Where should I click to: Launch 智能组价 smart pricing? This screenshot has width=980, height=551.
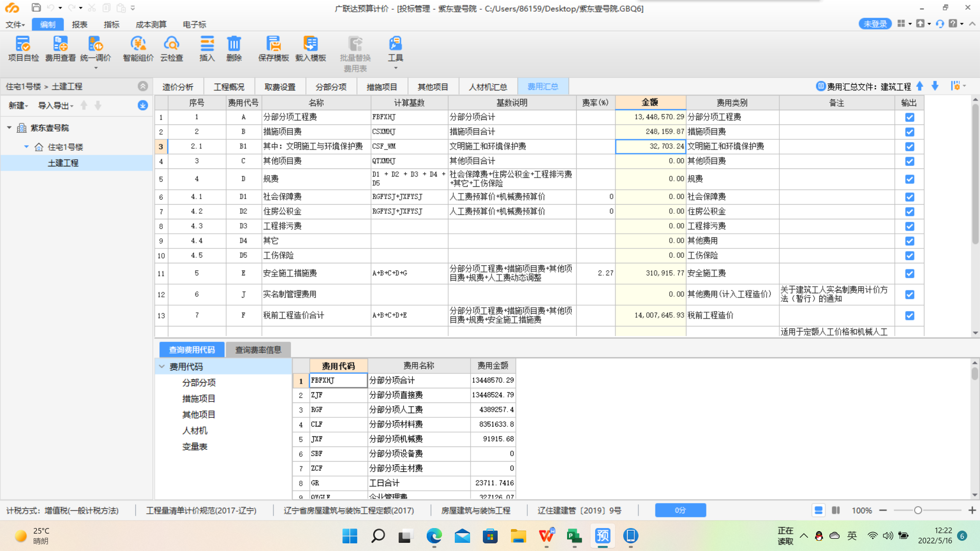pyautogui.click(x=138, y=49)
